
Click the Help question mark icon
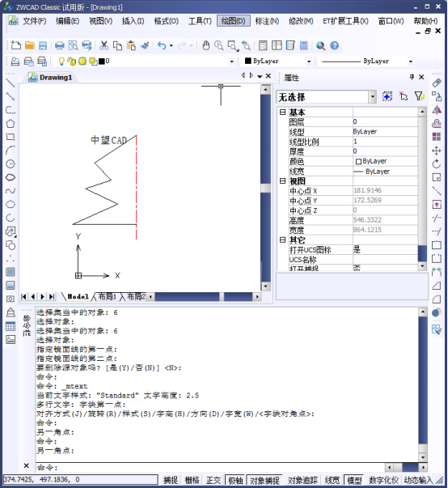334,45
